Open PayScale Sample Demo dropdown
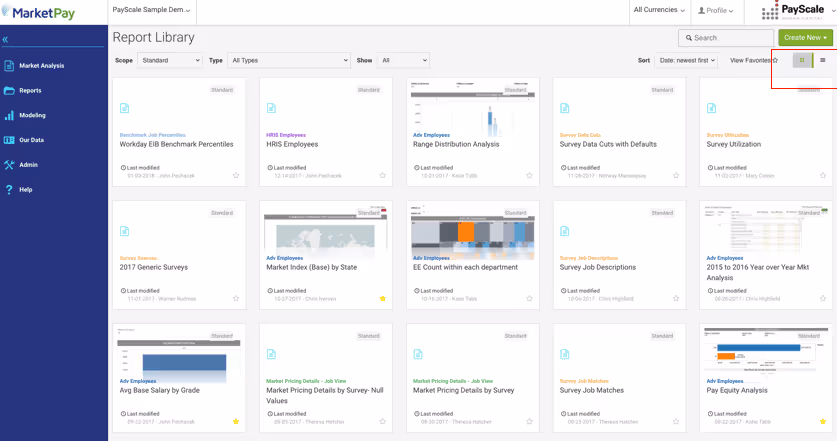 click(152, 10)
